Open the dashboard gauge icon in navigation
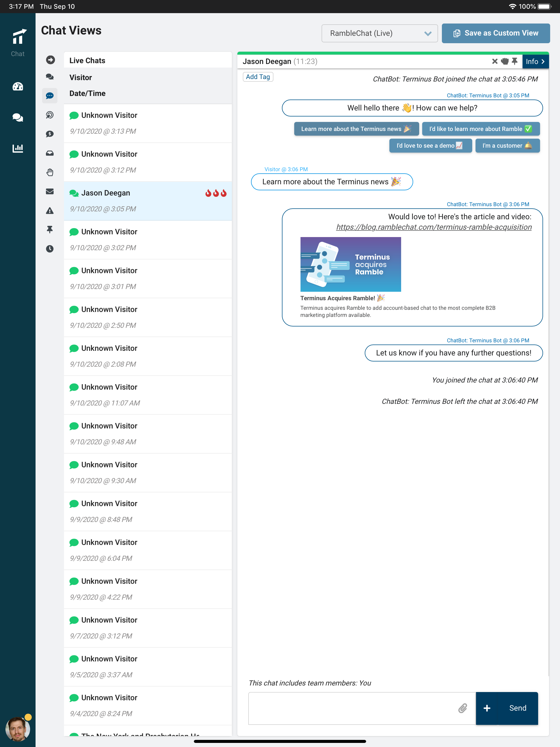The height and width of the screenshot is (747, 560). pyautogui.click(x=17, y=87)
